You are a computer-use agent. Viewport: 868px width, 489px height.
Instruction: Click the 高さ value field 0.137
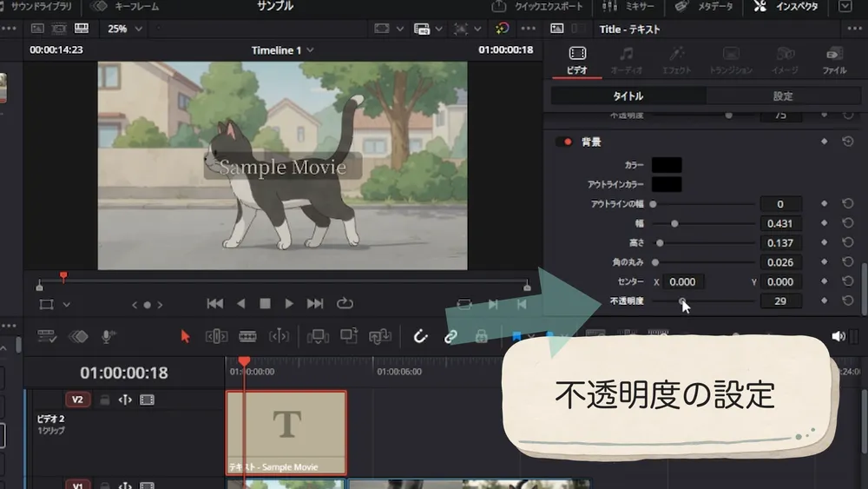point(780,243)
